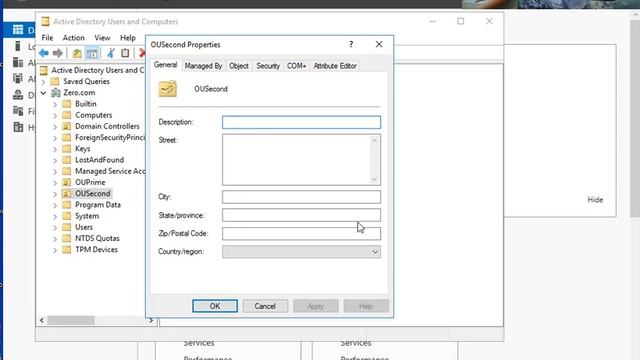Click in the Description field
The height and width of the screenshot is (360, 640).
(x=301, y=122)
